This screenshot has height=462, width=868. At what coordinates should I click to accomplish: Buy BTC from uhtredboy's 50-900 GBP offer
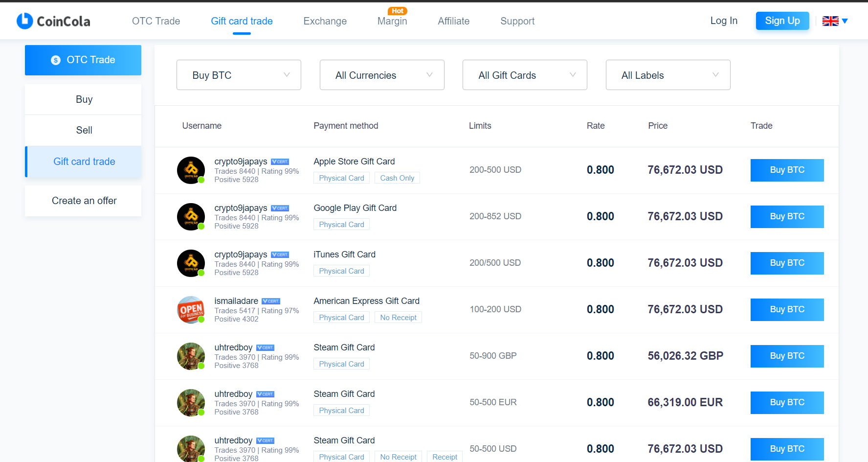(787, 356)
